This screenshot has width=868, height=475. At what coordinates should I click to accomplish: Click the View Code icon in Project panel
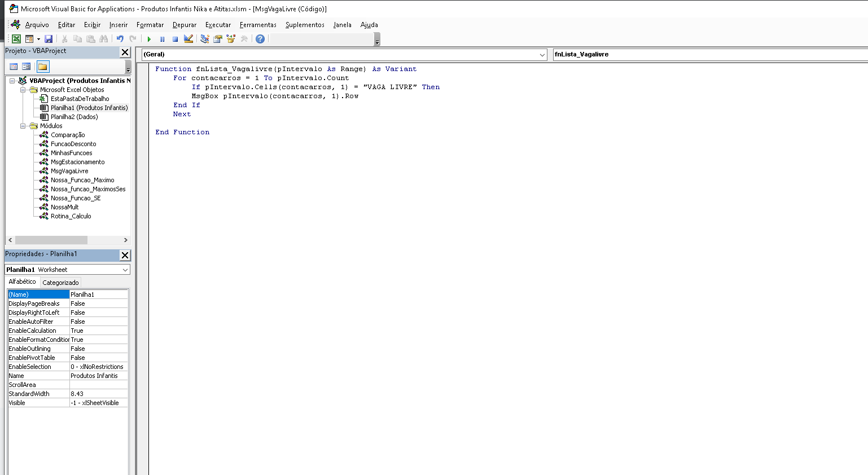[14, 67]
